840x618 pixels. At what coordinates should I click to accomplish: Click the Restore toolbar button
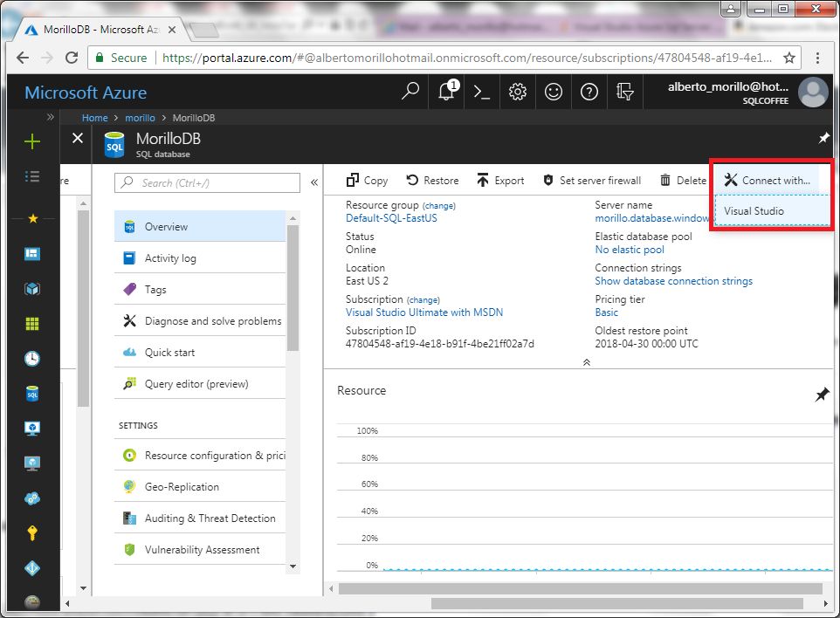pyautogui.click(x=432, y=181)
